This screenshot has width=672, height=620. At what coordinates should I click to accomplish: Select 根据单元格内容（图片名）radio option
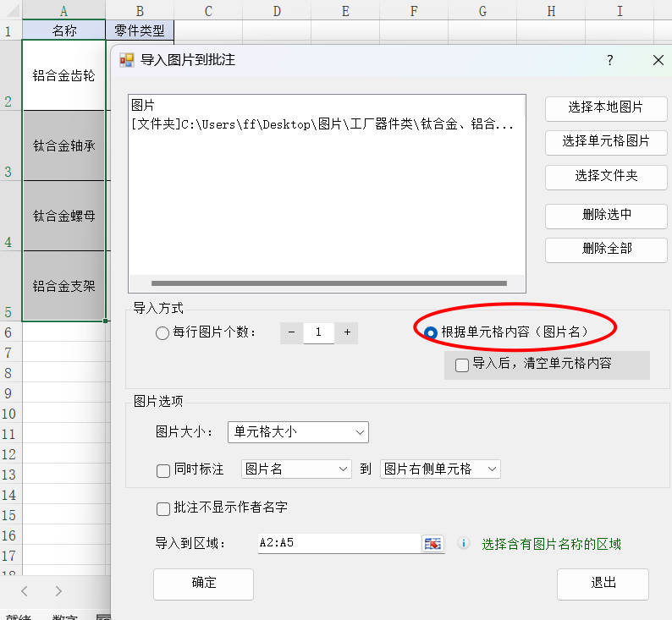tap(431, 333)
